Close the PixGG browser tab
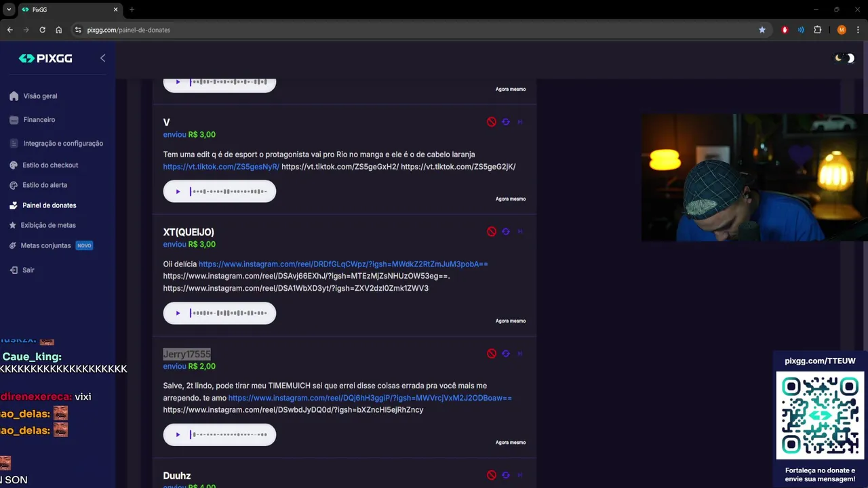868x488 pixels. tap(116, 9)
